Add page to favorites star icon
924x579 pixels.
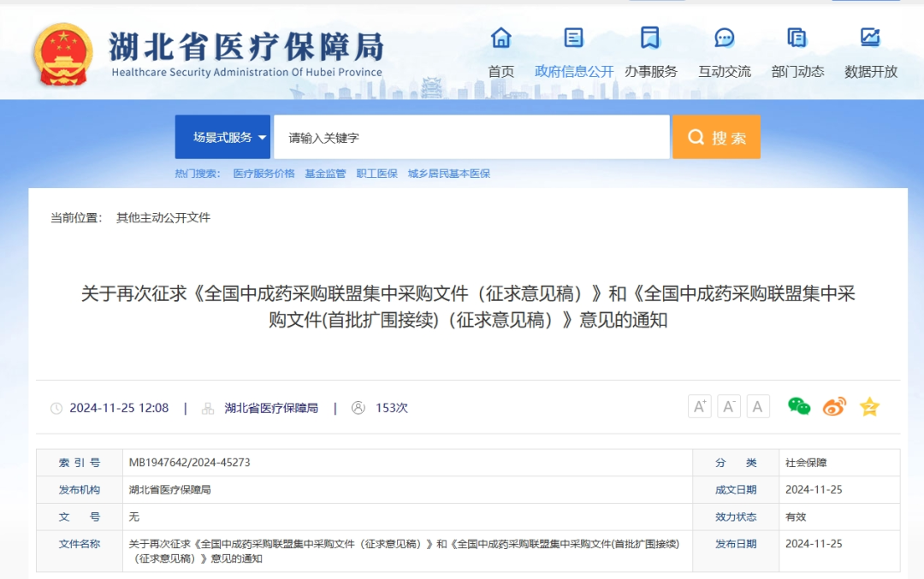(869, 407)
